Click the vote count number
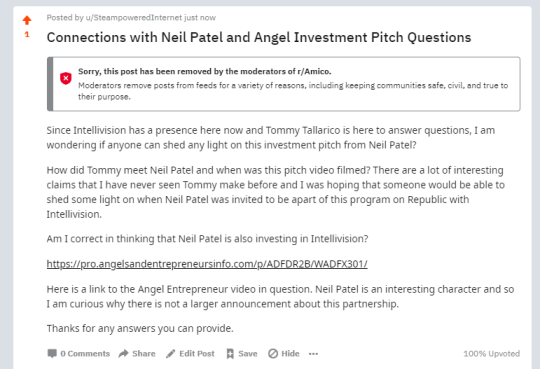 (27, 34)
